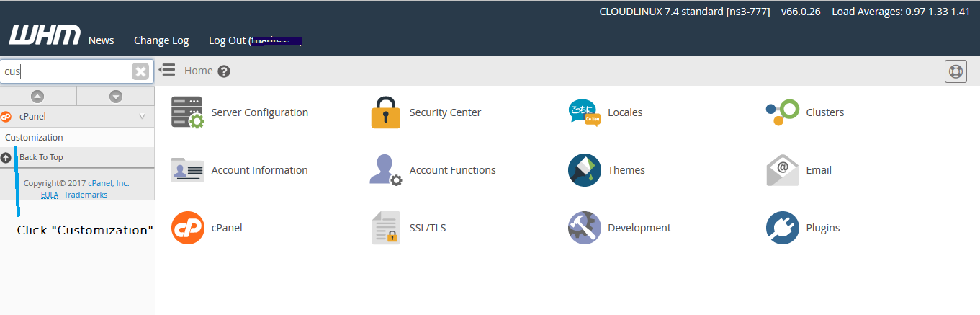Click the Load Averages text in the header
The width and height of the screenshot is (980, 315).
click(901, 12)
